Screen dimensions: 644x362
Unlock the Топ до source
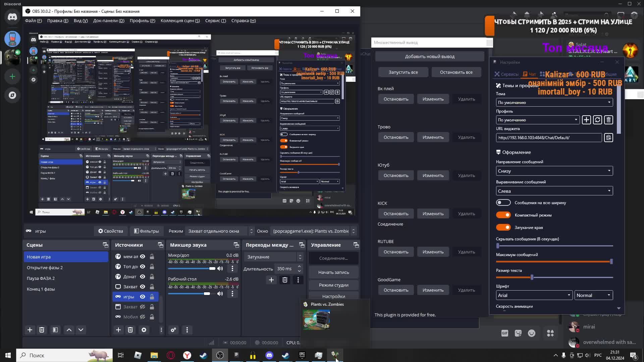(152, 266)
